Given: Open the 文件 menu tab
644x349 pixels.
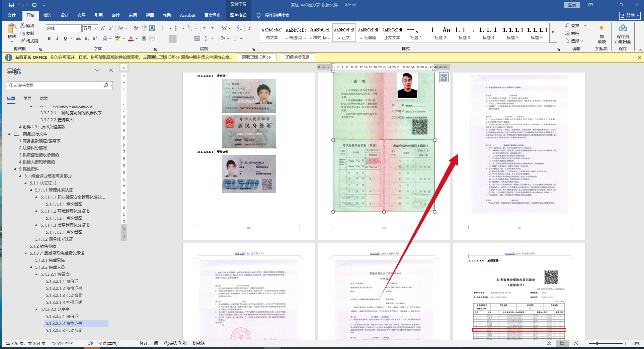Looking at the screenshot, I should [12, 15].
